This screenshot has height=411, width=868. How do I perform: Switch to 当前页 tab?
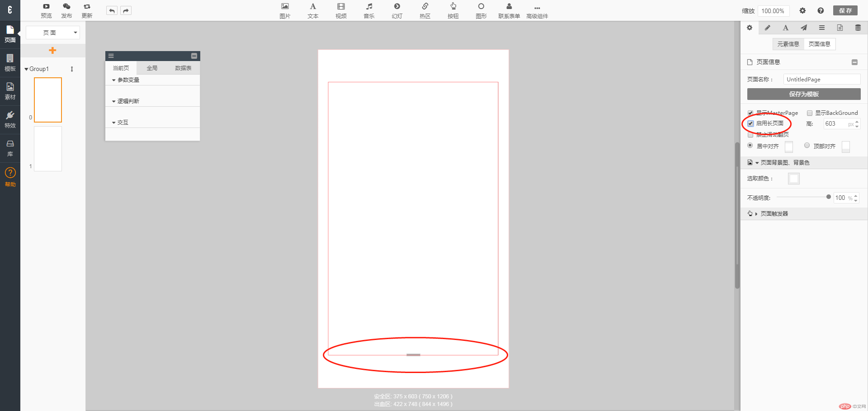[121, 68]
